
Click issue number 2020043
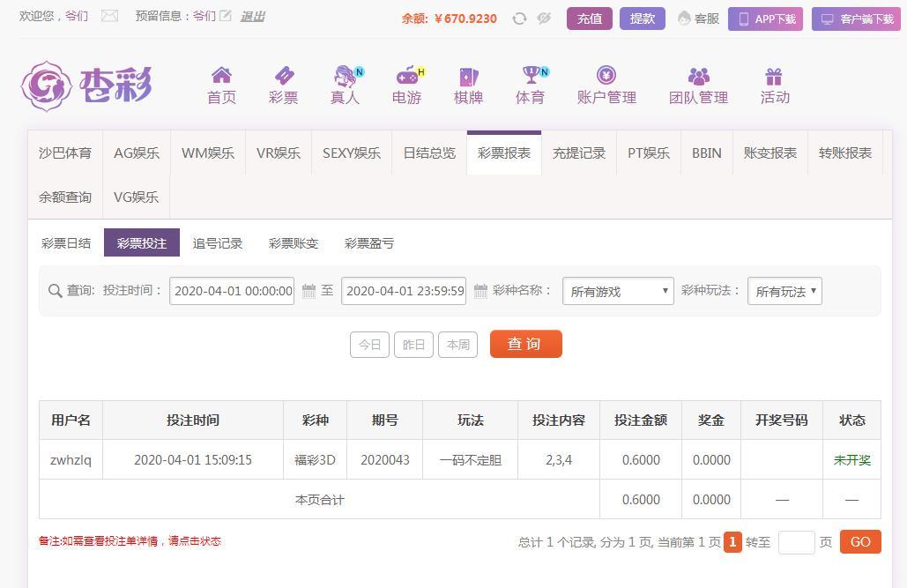pos(384,460)
